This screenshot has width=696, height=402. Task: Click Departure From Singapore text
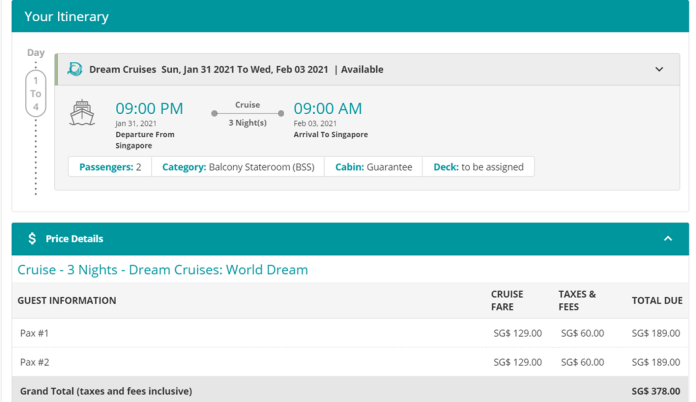(x=145, y=140)
